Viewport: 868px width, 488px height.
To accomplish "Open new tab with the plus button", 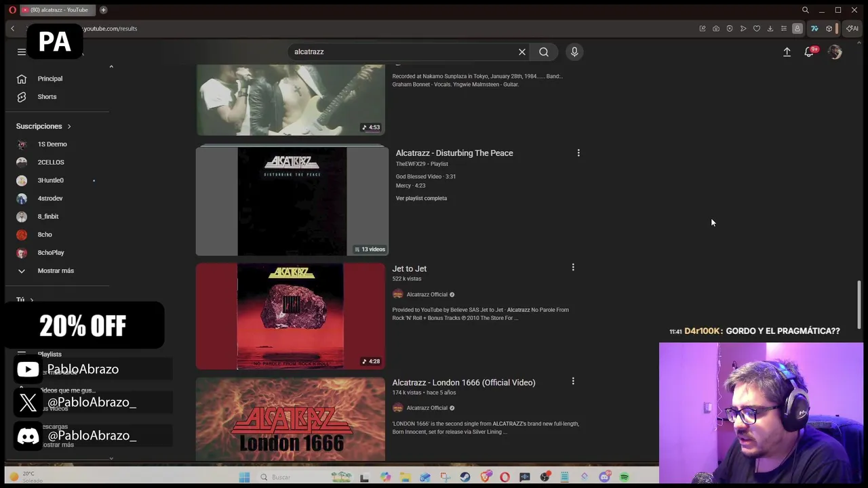I will coord(103,10).
